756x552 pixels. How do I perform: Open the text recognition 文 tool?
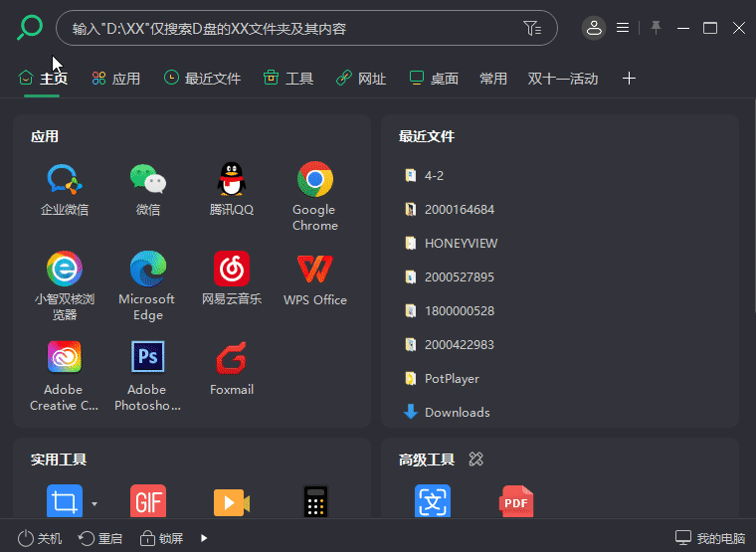(x=433, y=501)
